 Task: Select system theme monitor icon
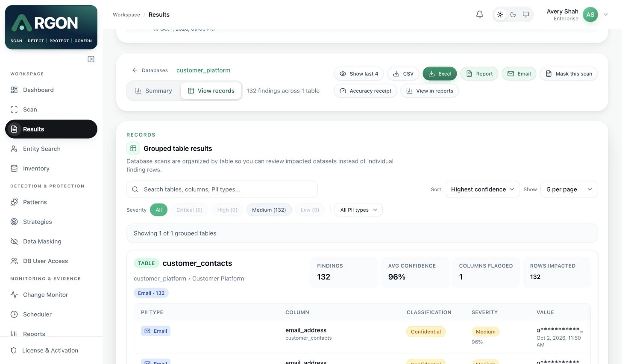point(526,15)
